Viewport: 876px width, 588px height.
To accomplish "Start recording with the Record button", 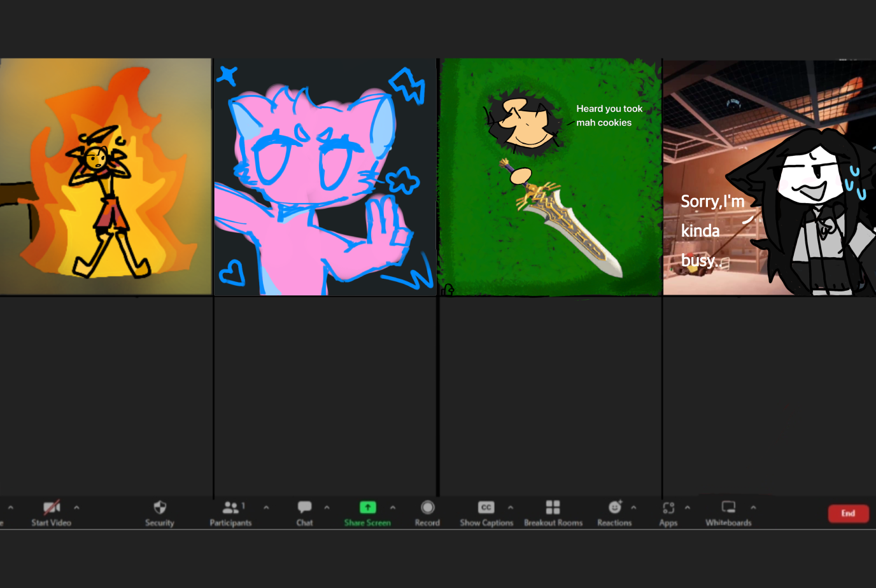I will point(427,508).
